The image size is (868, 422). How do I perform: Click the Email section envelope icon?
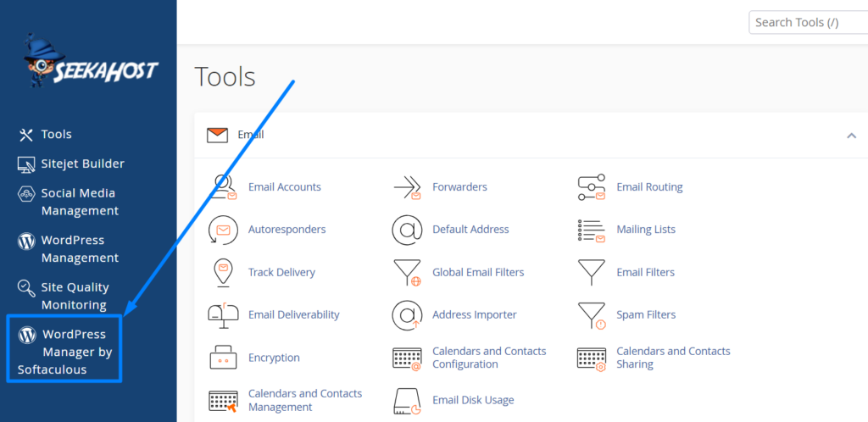point(217,135)
